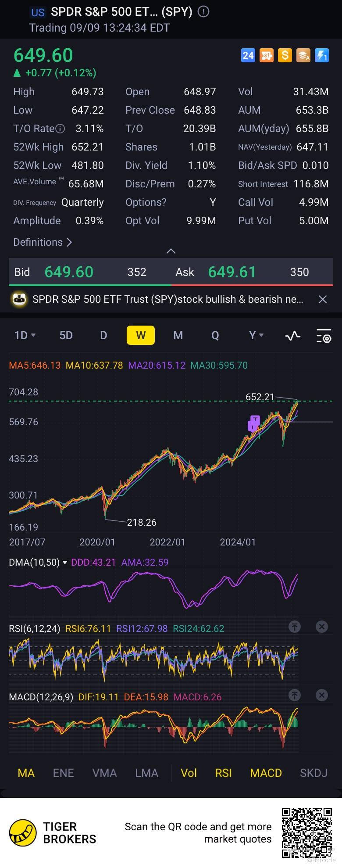Tap the yellow dollar sign badge
342x868 pixels.
point(285,55)
